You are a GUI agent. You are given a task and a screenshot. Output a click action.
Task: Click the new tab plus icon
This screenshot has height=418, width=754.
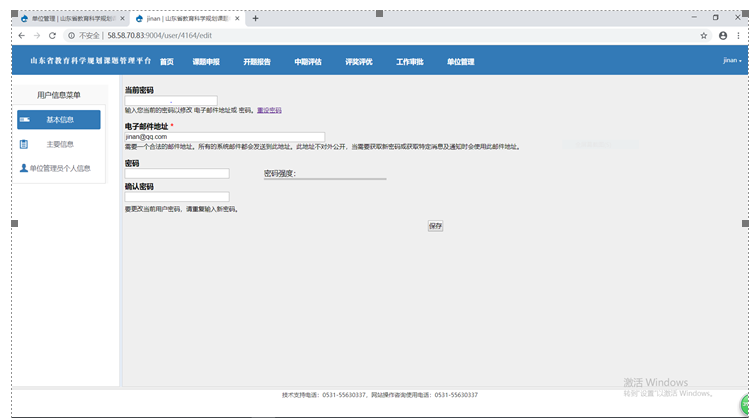(x=255, y=18)
